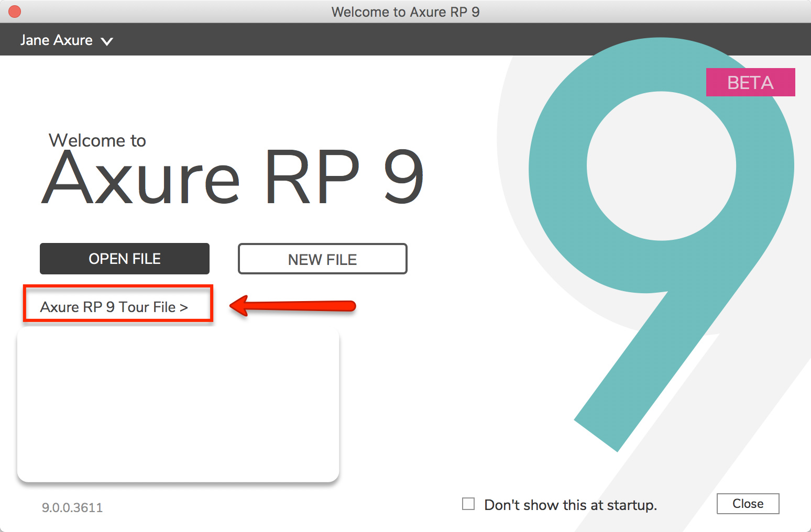Dismiss the welcome screen via Close
The height and width of the screenshot is (532, 811).
tap(748, 503)
